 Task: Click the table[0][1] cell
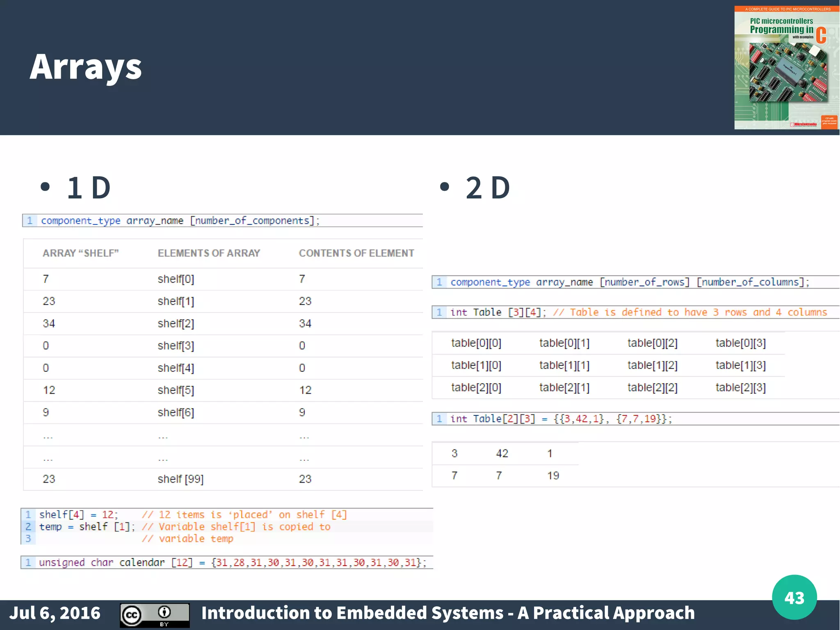coord(564,343)
